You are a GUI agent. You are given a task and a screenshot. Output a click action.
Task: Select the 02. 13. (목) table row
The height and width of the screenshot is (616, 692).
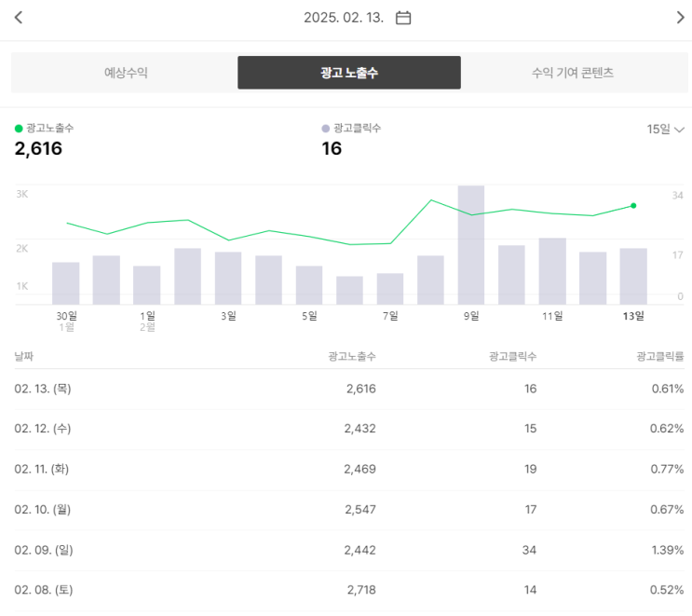(x=349, y=389)
